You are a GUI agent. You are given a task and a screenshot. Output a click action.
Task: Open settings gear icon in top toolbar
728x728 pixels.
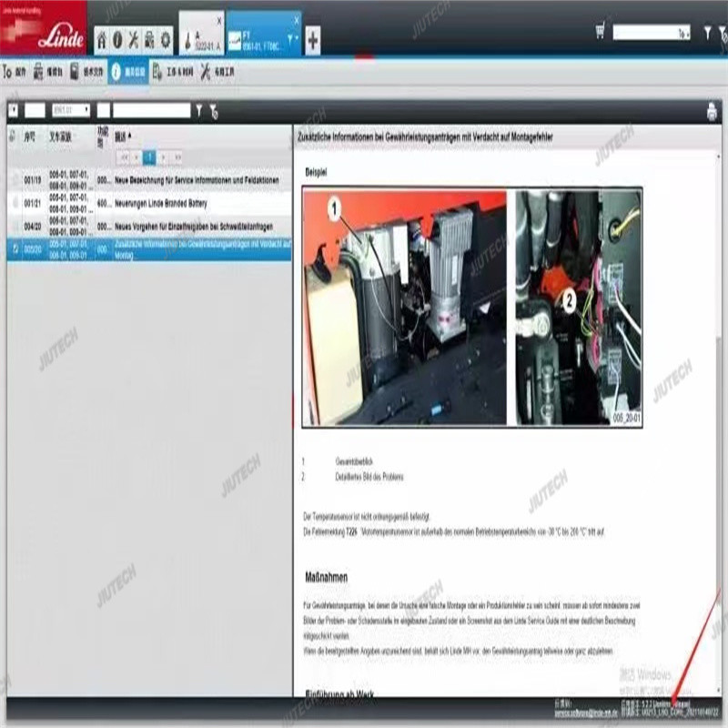tap(166, 40)
